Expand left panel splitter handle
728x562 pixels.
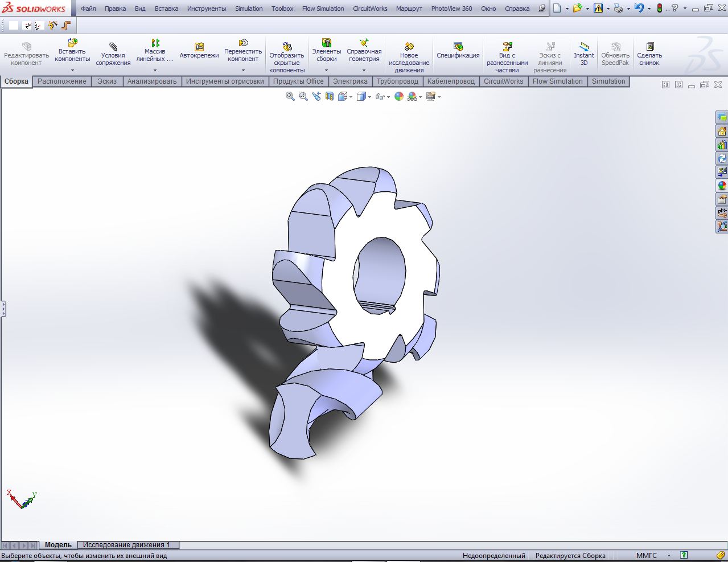pyautogui.click(x=3, y=309)
